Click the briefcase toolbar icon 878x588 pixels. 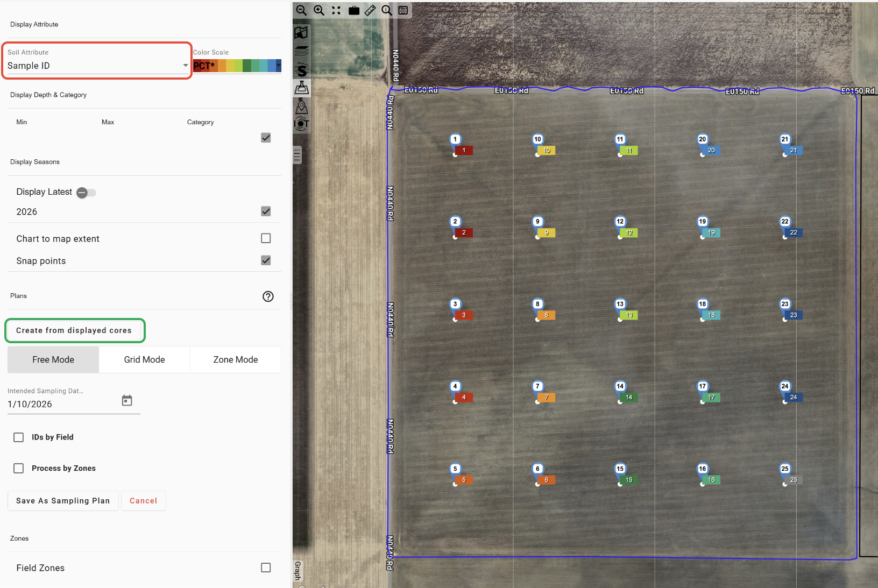353,10
